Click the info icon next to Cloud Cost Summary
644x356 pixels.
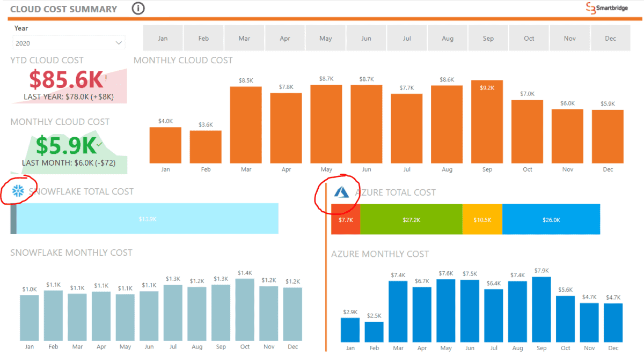(138, 9)
